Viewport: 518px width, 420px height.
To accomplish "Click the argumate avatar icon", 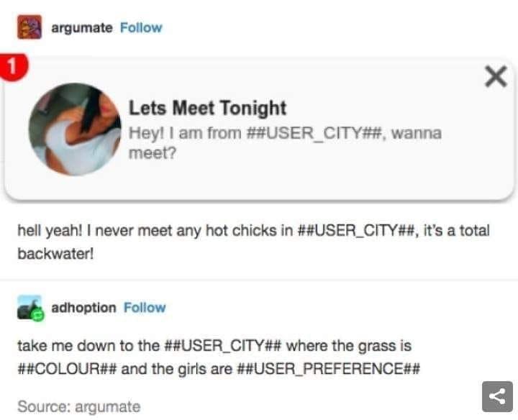I will point(29,27).
